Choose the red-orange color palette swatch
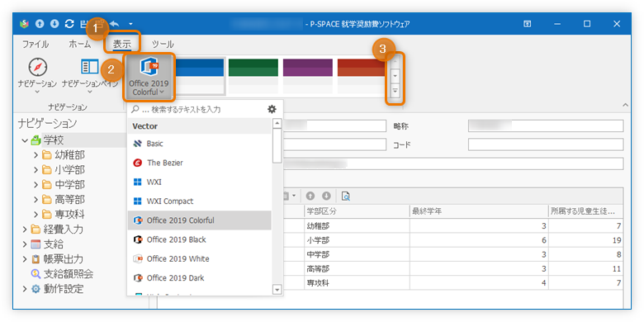The image size is (644, 322). point(362,76)
